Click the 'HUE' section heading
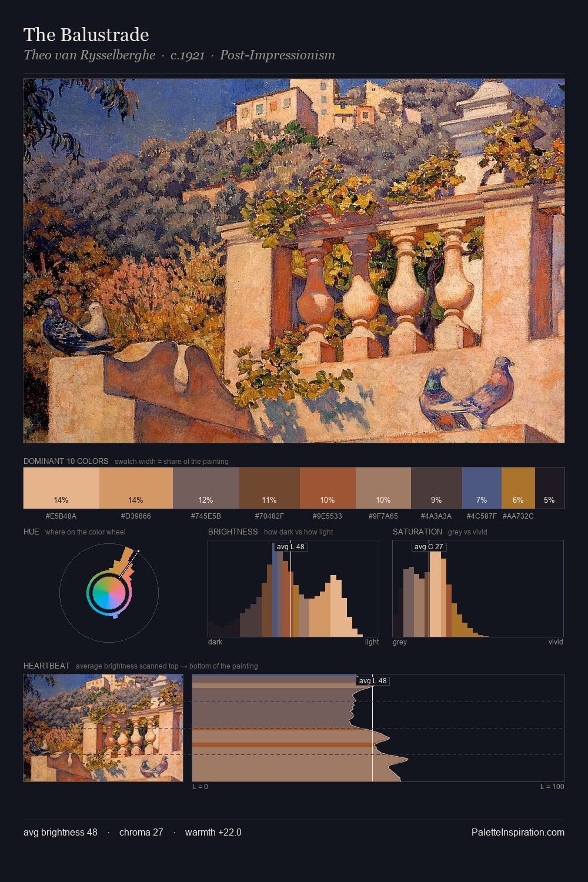 31,532
